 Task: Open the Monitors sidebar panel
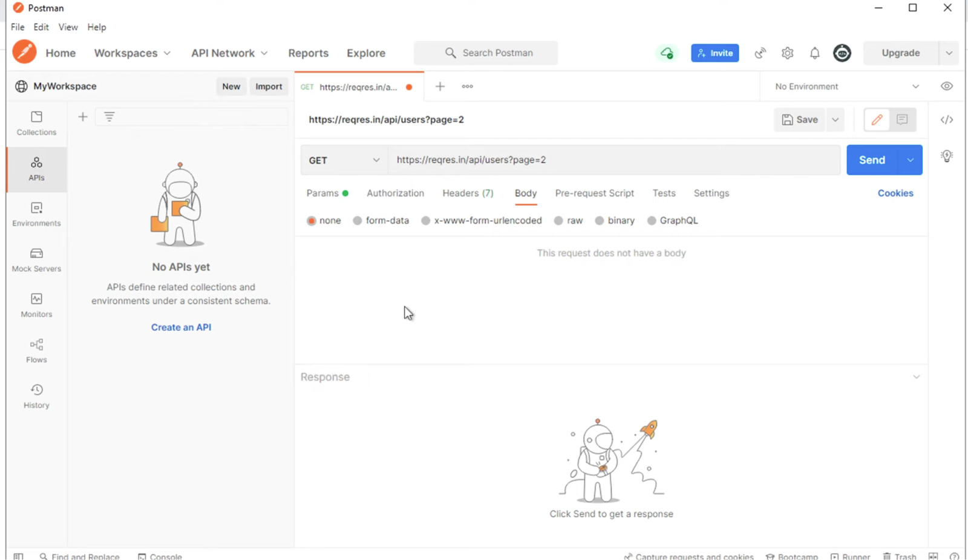(x=36, y=305)
